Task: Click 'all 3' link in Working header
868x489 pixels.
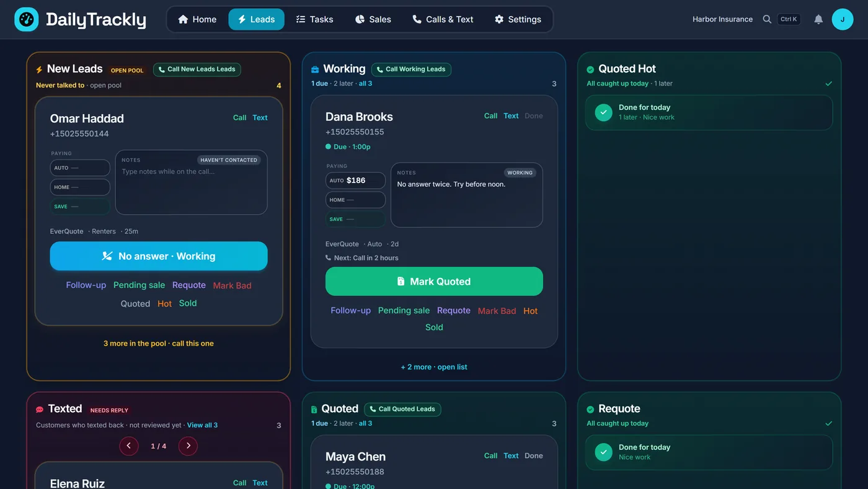Action: click(365, 84)
